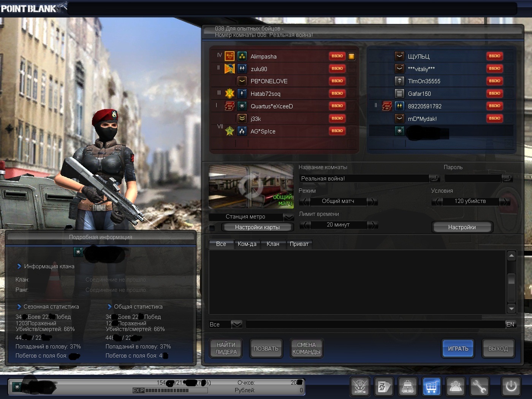Switch to the Клан chat tab
The height and width of the screenshot is (399, 532).
[273, 244]
